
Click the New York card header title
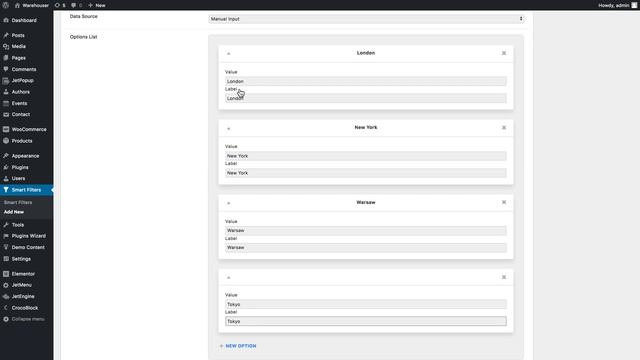pyautogui.click(x=366, y=127)
